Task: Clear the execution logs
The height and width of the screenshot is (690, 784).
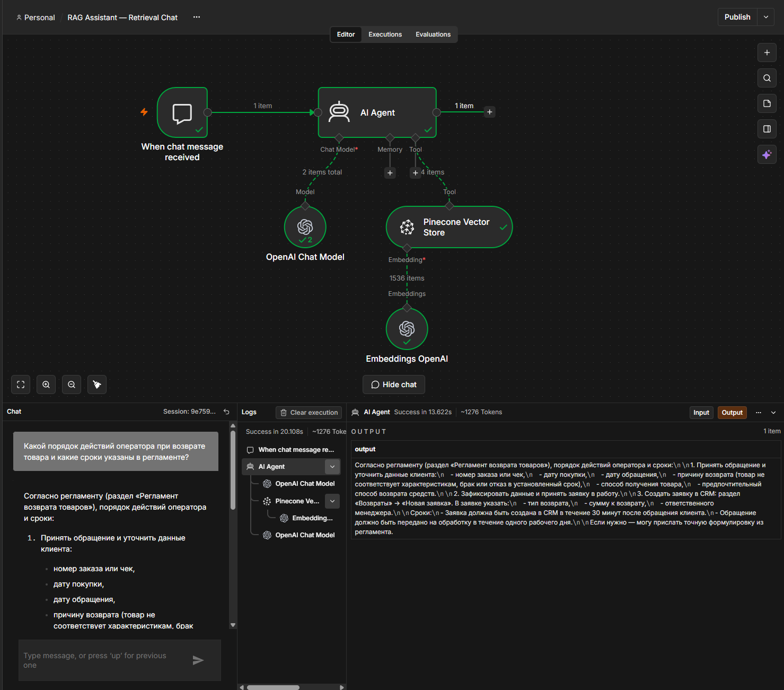Action: [309, 413]
